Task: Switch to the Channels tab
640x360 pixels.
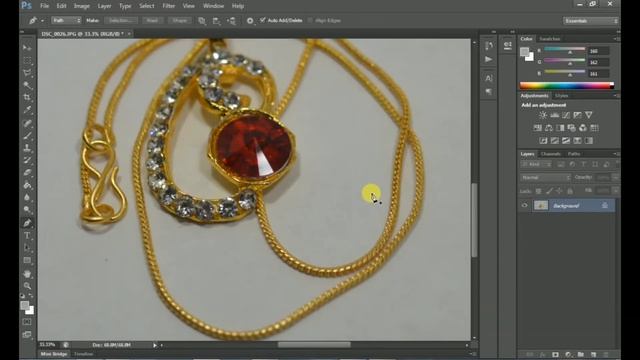Action: (x=551, y=154)
